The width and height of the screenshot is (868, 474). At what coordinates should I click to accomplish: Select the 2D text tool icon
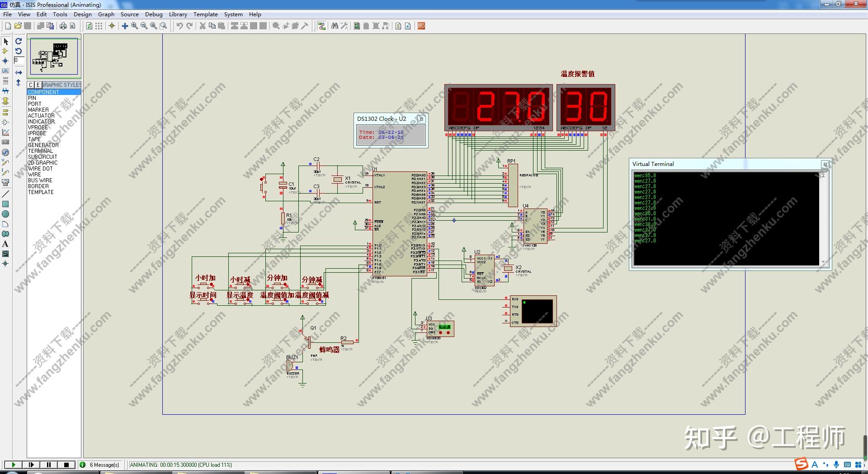[x=5, y=244]
